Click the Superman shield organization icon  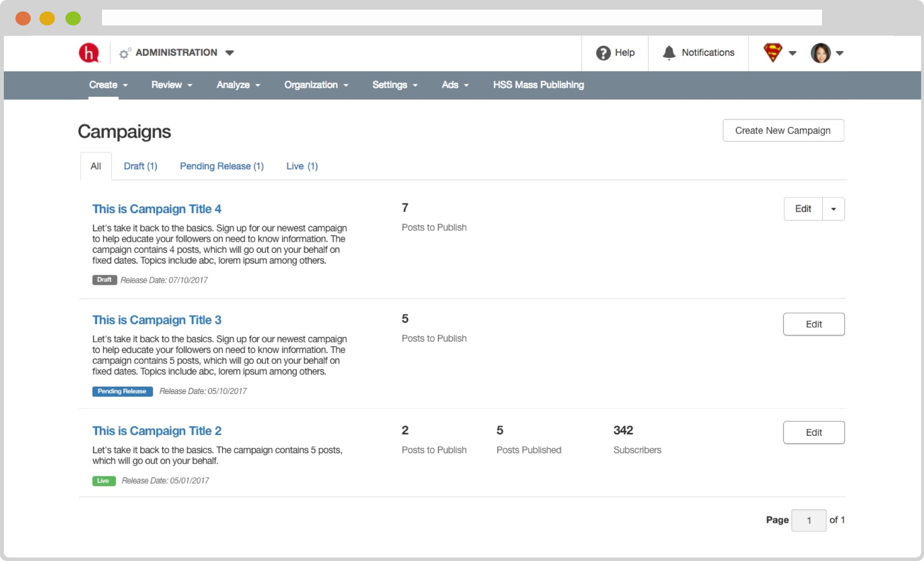pyautogui.click(x=773, y=52)
